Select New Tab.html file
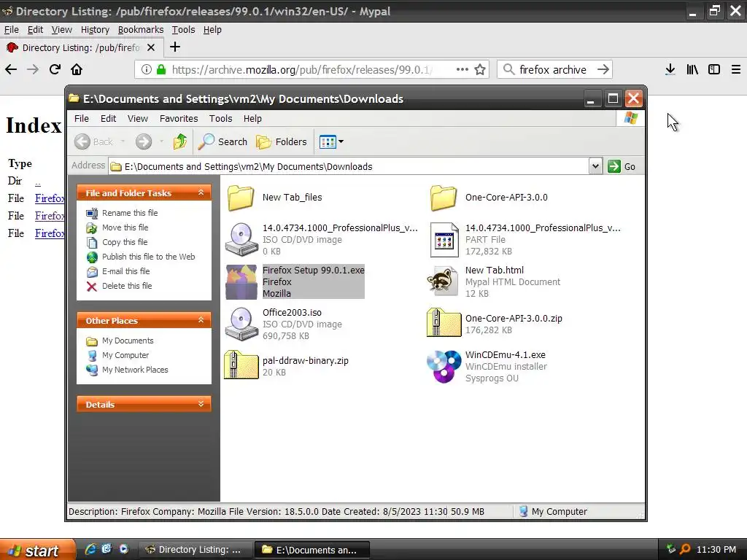 pyautogui.click(x=494, y=281)
